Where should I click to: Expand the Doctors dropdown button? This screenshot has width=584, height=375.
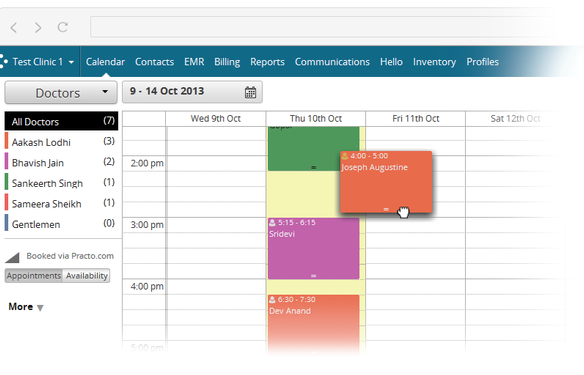(x=61, y=92)
